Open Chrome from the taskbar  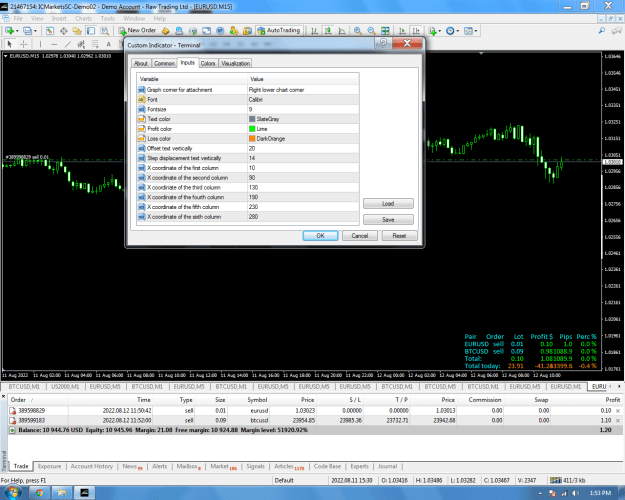click(40, 493)
